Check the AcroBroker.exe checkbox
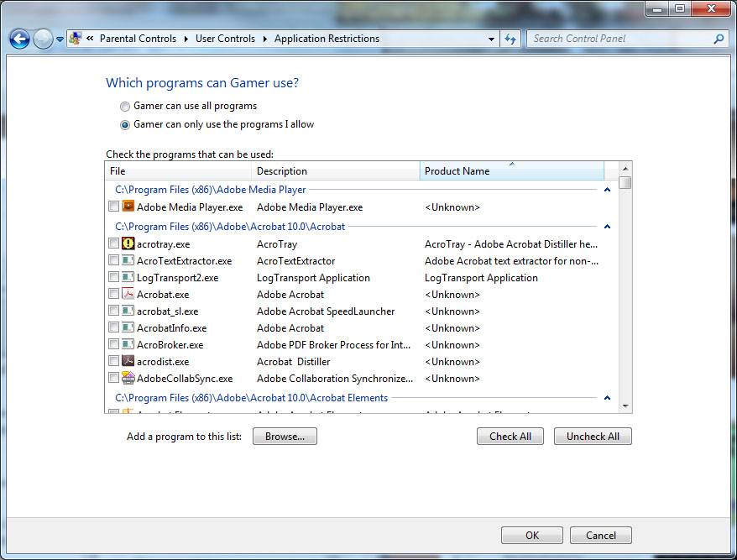Image resolution: width=737 pixels, height=560 pixels. pyautogui.click(x=113, y=344)
